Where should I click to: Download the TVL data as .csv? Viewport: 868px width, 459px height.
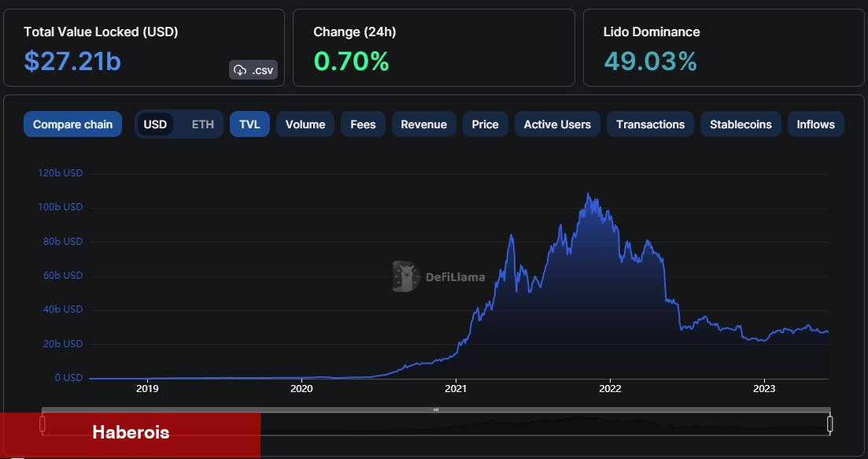253,70
